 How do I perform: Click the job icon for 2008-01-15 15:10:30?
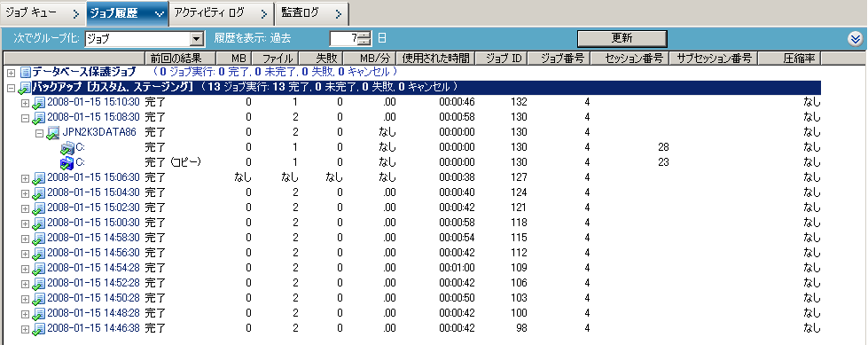(39, 103)
